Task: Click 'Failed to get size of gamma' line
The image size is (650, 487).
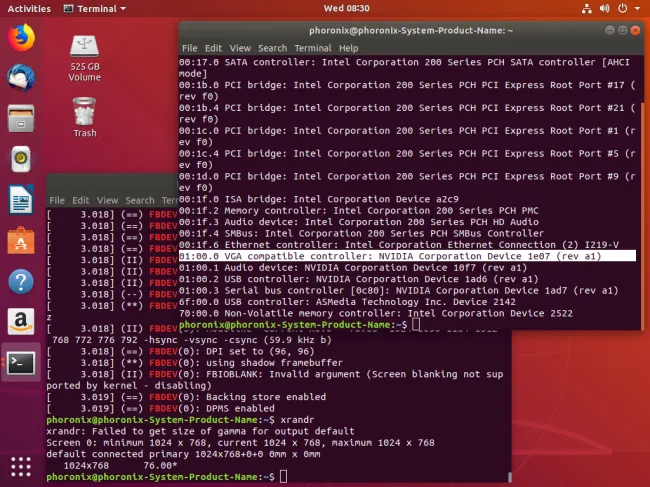Action: pyautogui.click(x=200, y=431)
